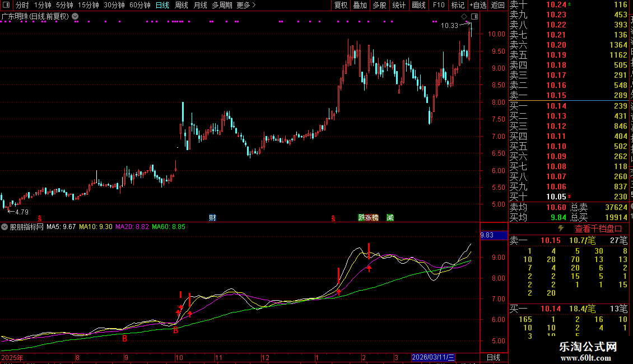Click the red down arrow beside 买十 price
This screenshot has width=633, height=364.
569,197
